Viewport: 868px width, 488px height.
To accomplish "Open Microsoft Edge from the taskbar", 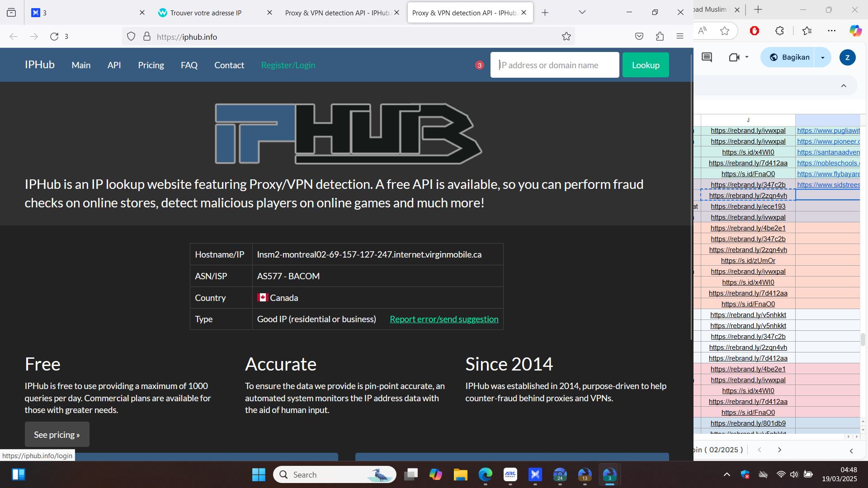I will (x=486, y=474).
